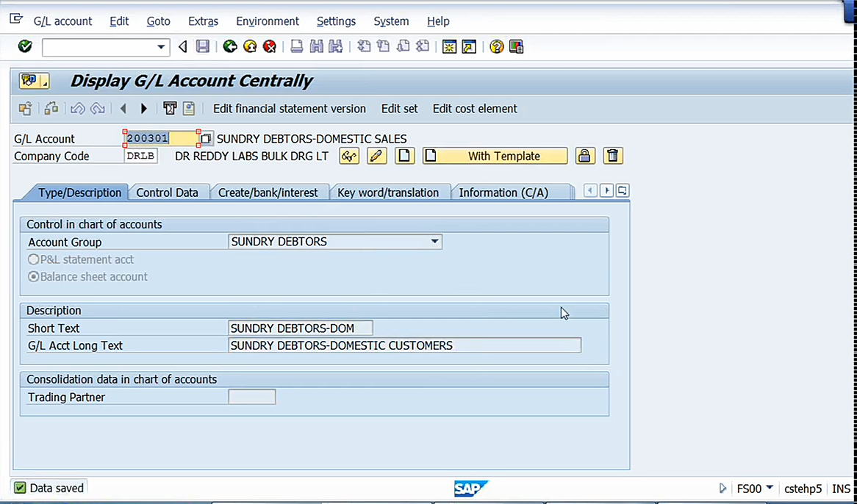The image size is (857, 504).
Task: Click the Edit set button
Action: pos(400,109)
